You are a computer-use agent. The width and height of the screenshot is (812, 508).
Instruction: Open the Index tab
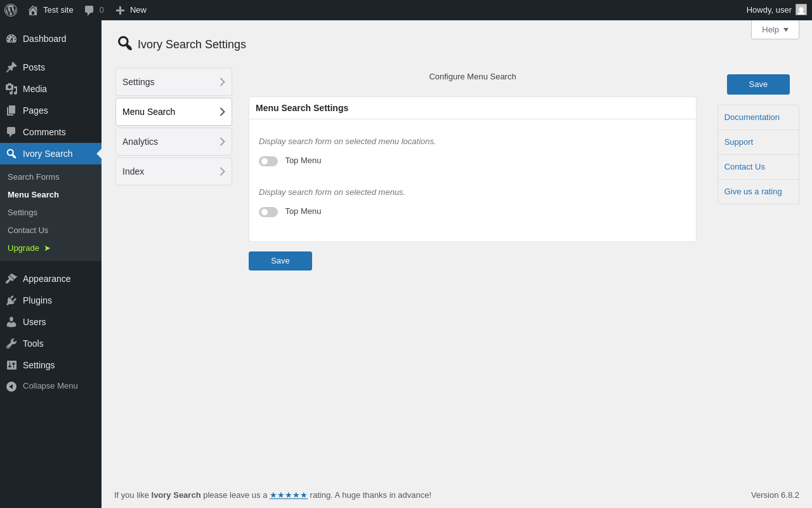pyautogui.click(x=174, y=171)
